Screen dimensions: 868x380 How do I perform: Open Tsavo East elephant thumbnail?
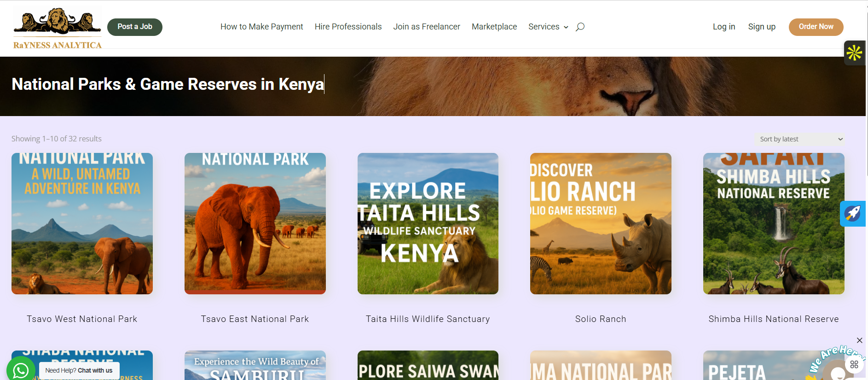click(255, 223)
